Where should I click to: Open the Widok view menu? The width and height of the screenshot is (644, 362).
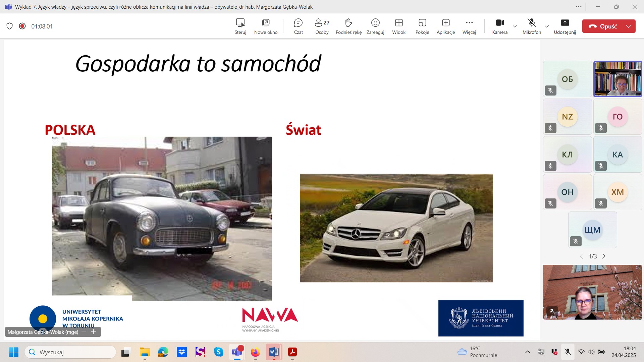tap(398, 26)
